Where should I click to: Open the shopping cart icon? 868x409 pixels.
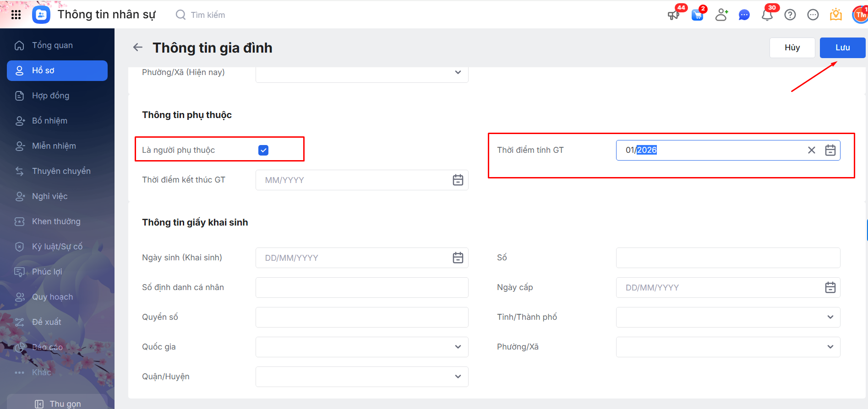pyautogui.click(x=697, y=15)
